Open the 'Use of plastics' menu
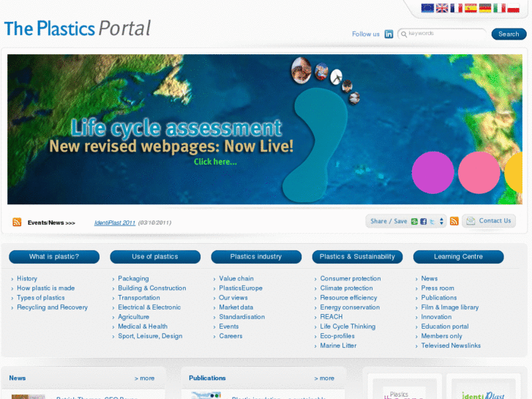This screenshot has width=532, height=399. click(155, 257)
